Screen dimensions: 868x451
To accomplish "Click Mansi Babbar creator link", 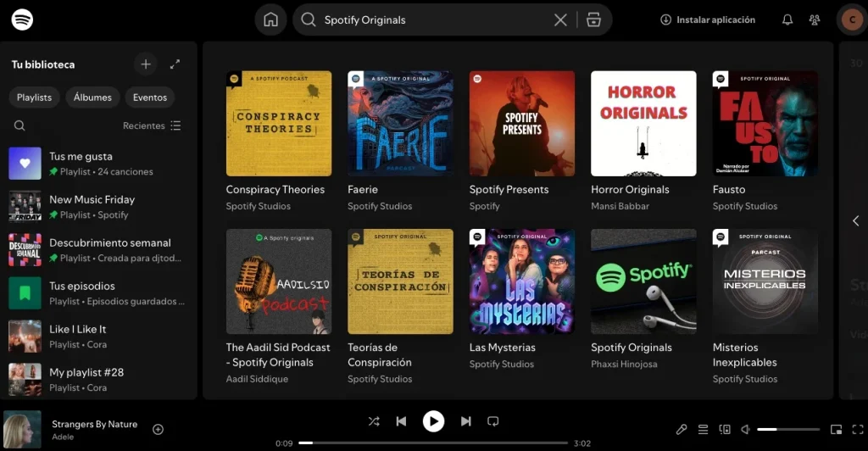I will point(620,206).
